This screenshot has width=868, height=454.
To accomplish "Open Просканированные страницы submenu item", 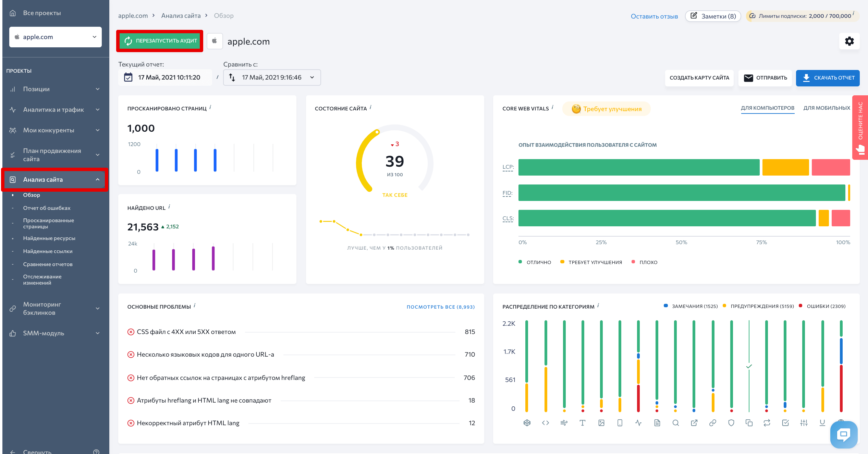I will pos(48,223).
